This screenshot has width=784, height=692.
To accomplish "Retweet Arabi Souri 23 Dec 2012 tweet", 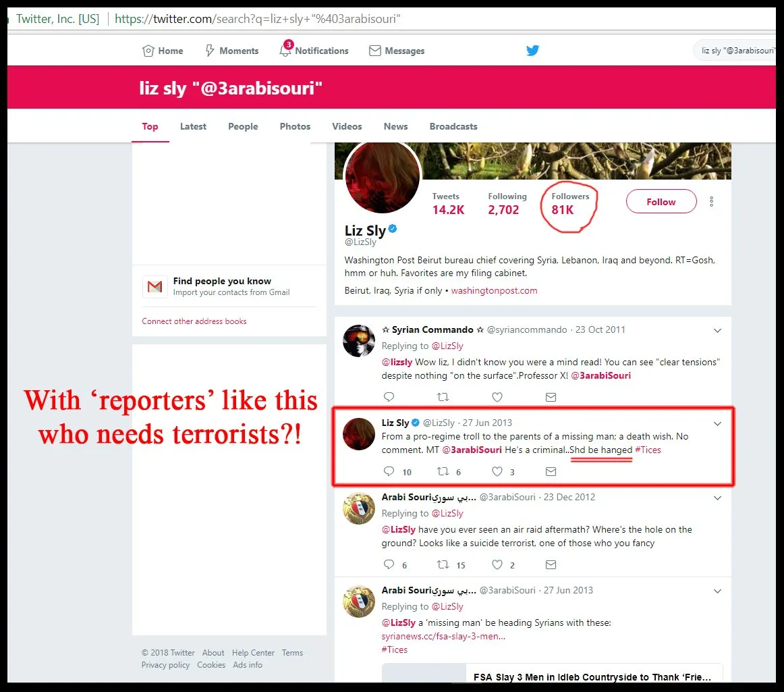I will pos(443,564).
